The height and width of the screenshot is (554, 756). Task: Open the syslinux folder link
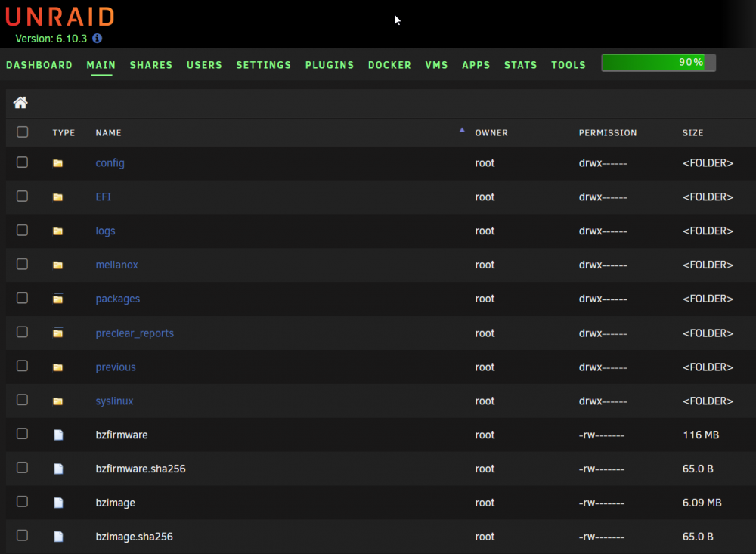point(114,401)
